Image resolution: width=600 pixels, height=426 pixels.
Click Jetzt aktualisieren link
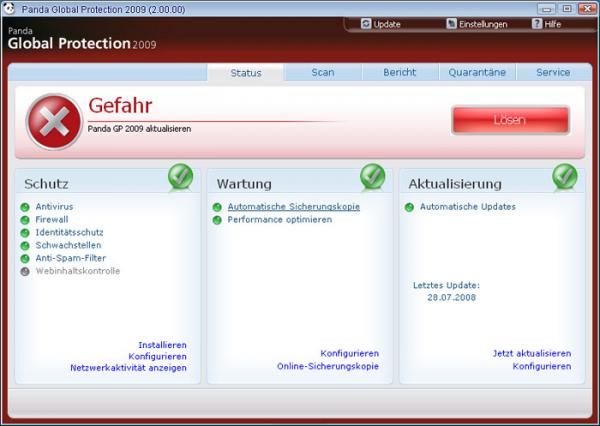pyautogui.click(x=532, y=353)
